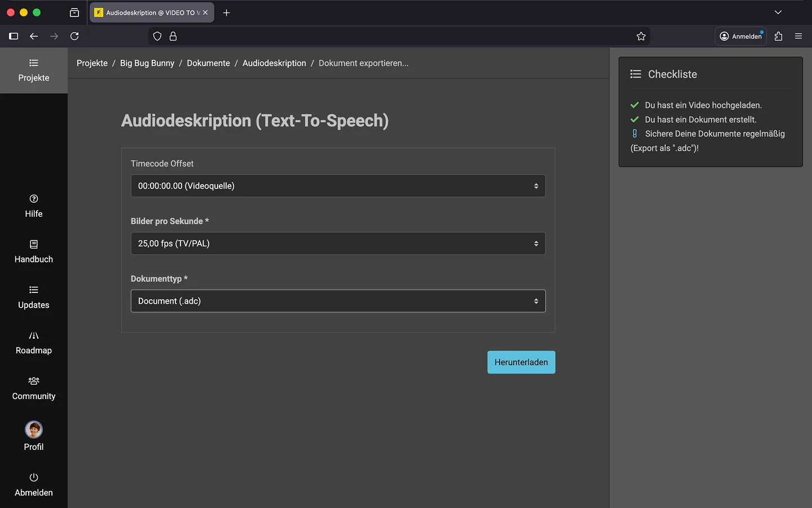Click the Updates list icon
Viewport: 812px width, 508px height.
coord(34,290)
